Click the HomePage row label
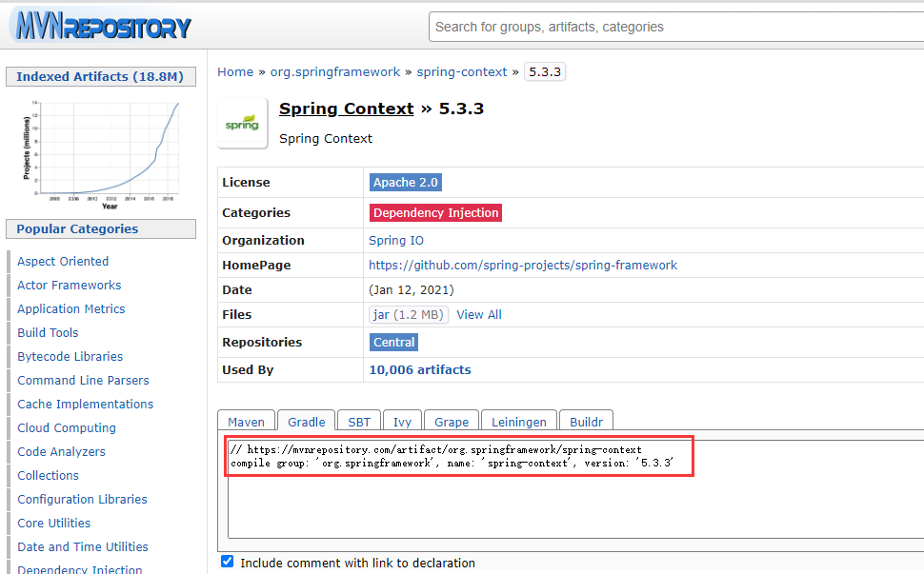The height and width of the screenshot is (574, 924). [256, 266]
